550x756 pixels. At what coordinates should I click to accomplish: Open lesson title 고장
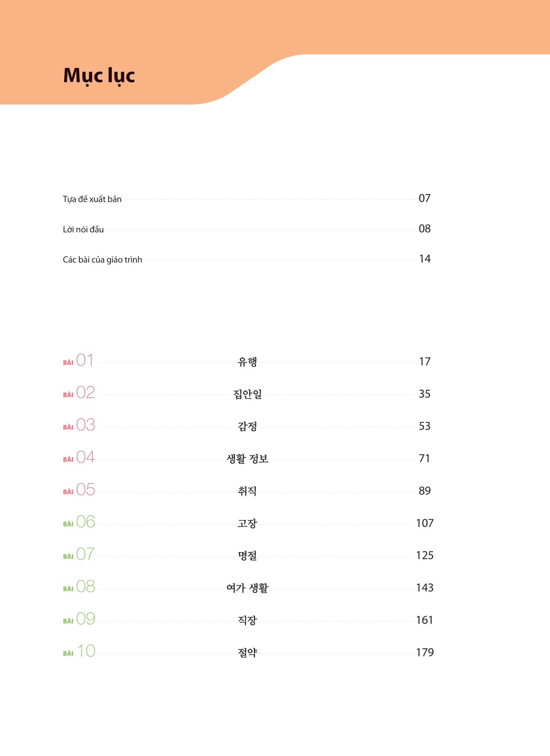pyautogui.click(x=247, y=523)
